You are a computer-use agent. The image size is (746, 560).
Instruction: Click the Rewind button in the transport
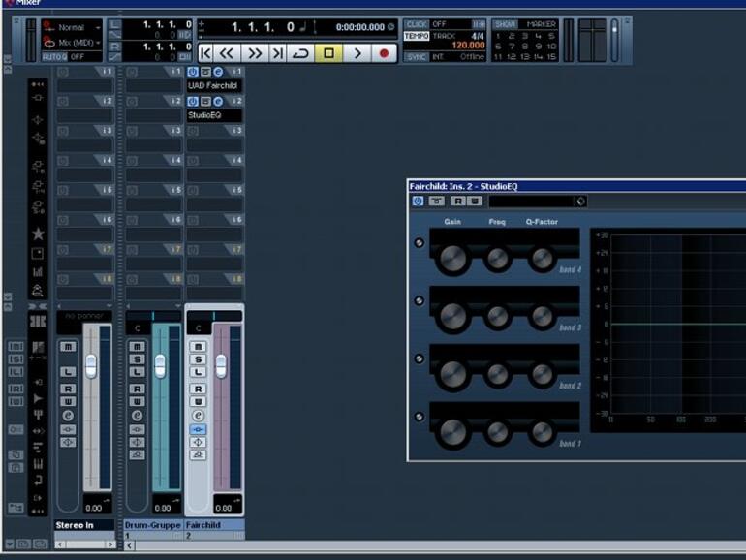[228, 53]
